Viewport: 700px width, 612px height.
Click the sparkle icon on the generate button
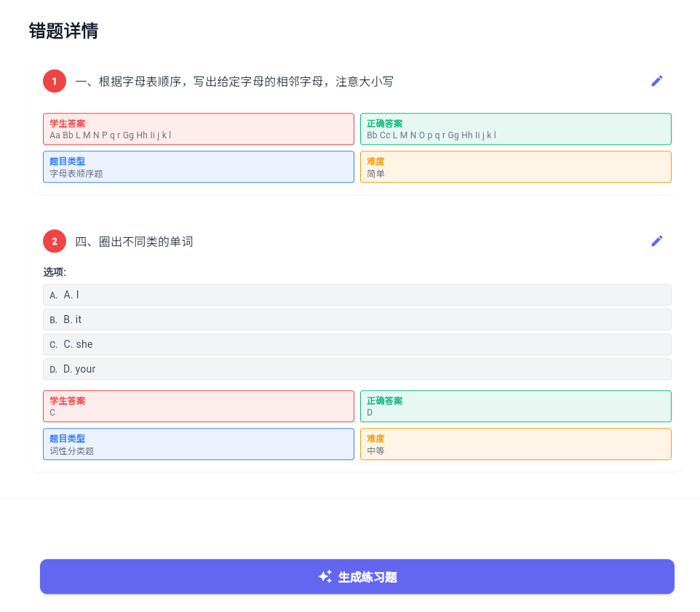325,576
